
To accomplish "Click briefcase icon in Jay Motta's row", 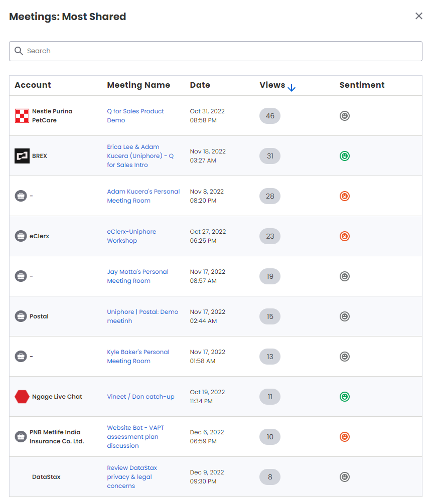I will [x=21, y=276].
